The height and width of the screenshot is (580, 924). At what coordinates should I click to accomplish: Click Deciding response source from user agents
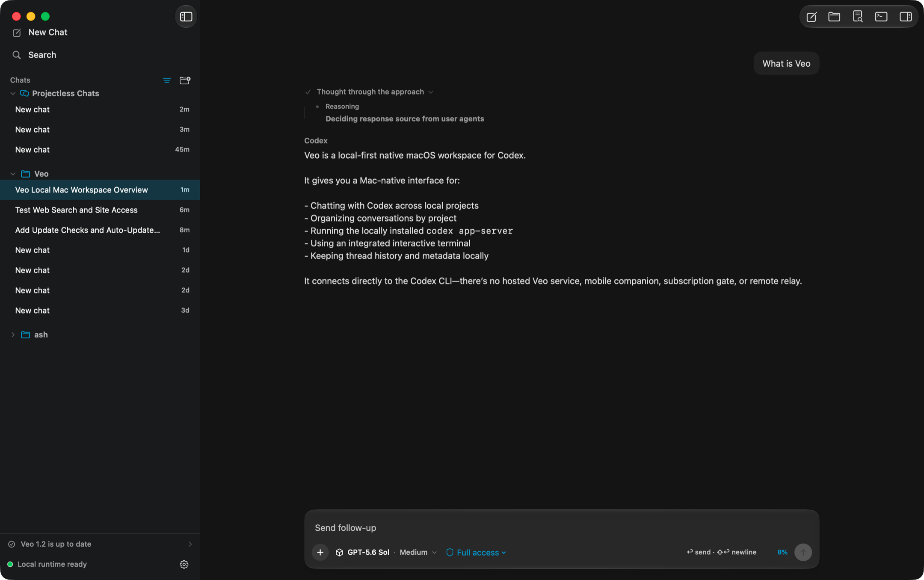[x=405, y=119]
